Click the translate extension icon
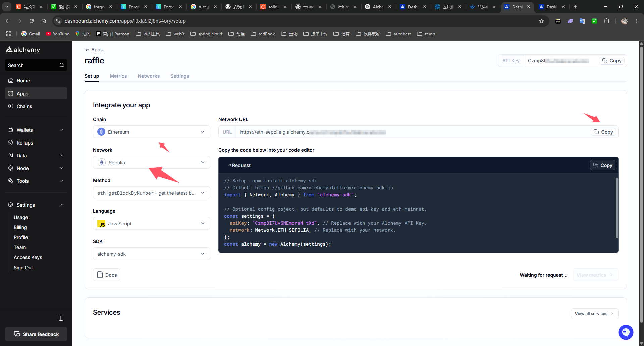This screenshot has width=644, height=346. 582,21
